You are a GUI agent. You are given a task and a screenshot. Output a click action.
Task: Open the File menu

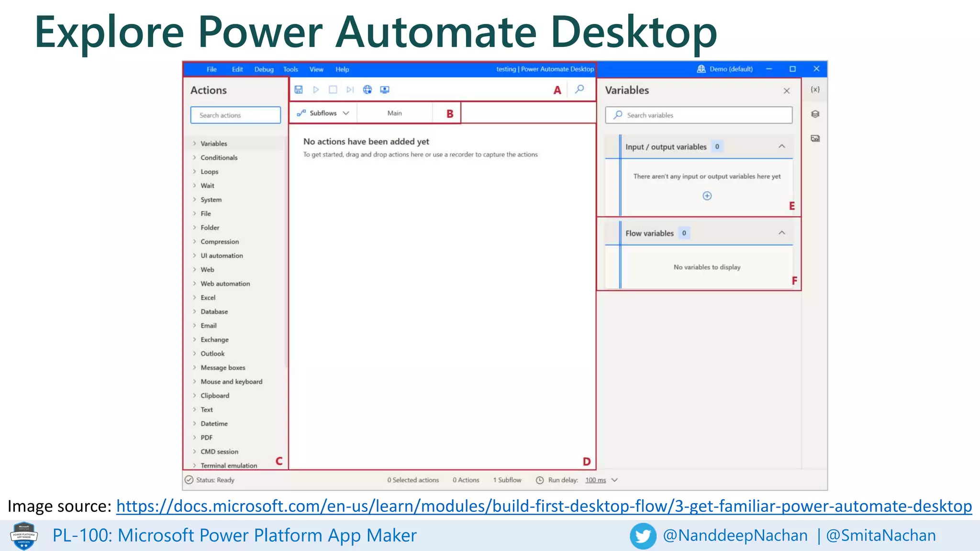pyautogui.click(x=212, y=69)
